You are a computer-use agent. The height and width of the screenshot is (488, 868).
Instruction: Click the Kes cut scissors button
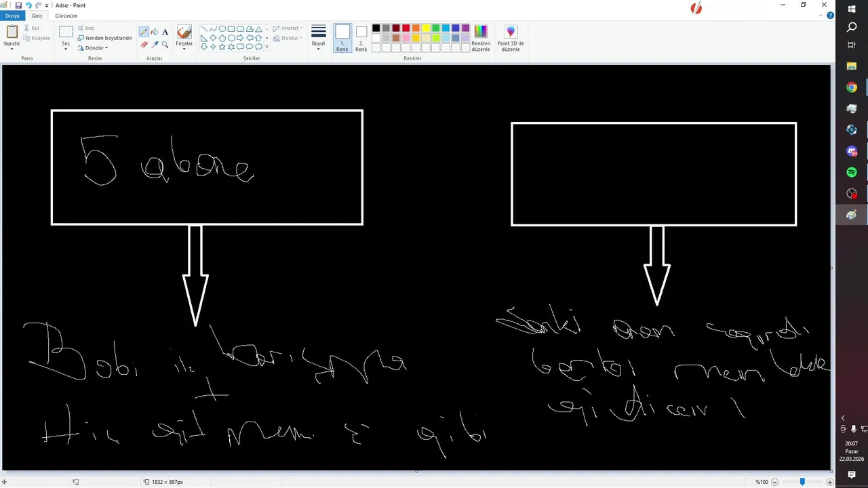31,28
